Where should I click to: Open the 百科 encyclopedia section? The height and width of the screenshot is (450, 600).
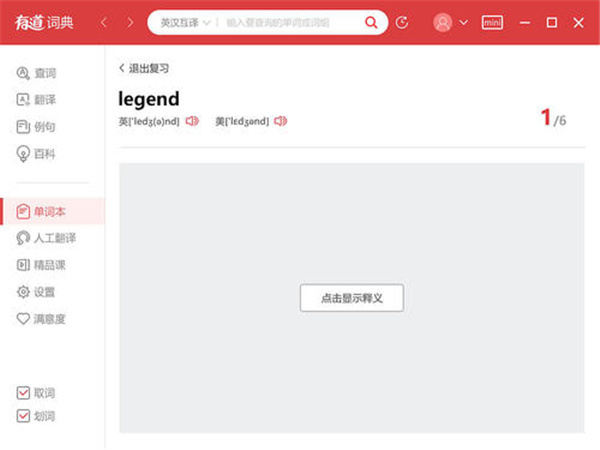tap(36, 154)
